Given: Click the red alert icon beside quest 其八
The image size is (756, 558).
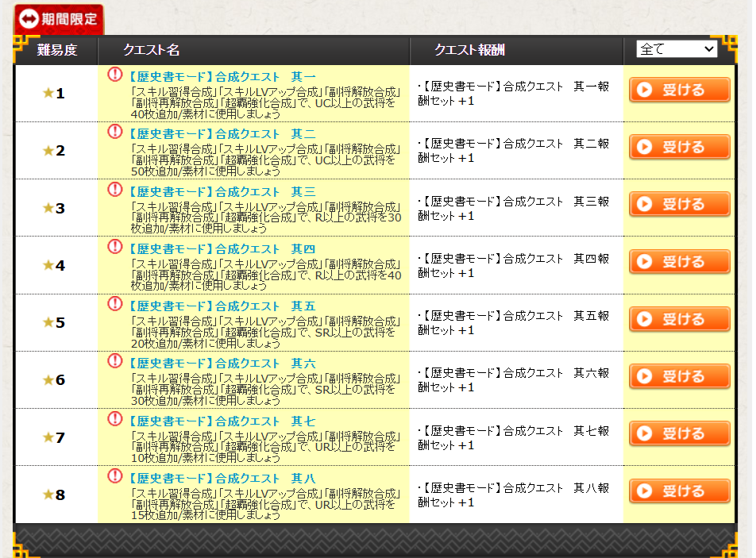Looking at the screenshot, I should coord(115,476).
